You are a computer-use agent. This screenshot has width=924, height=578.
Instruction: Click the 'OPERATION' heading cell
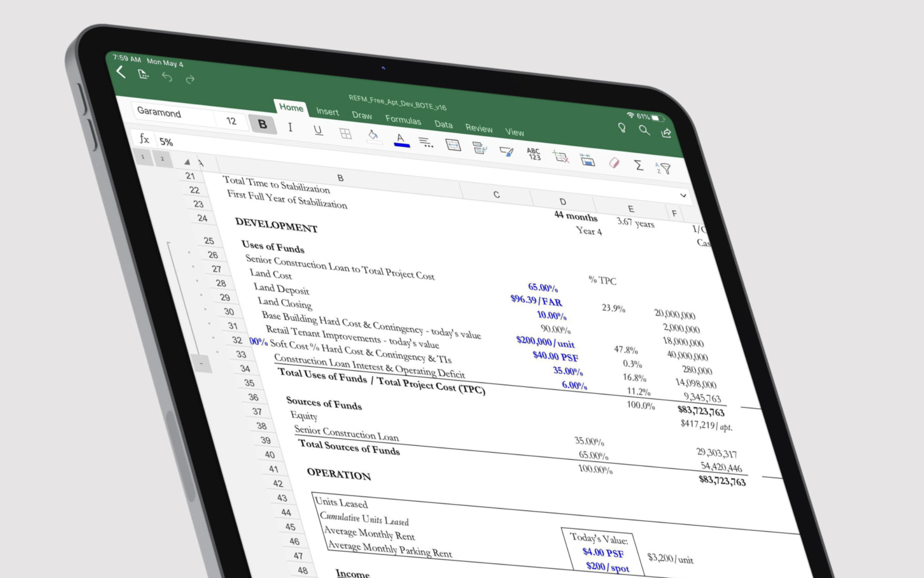[x=339, y=473]
